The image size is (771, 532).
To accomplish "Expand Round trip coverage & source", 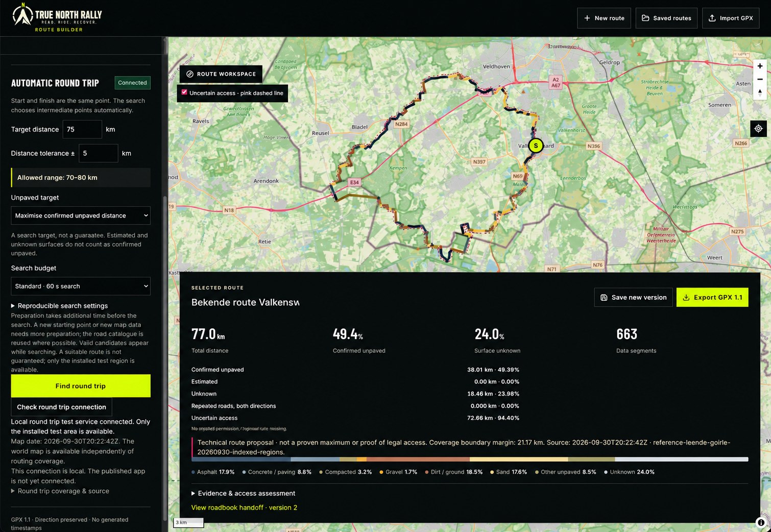I will point(60,491).
